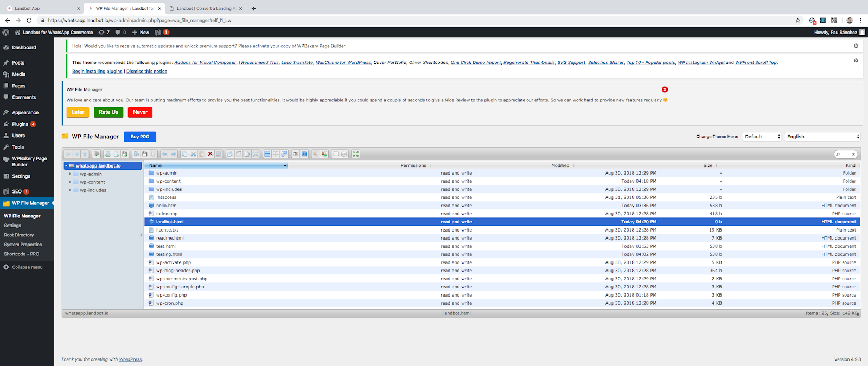This screenshot has width=868, height=366.
Task: Click the fullscreen green arrows icon
Action: [x=356, y=154]
